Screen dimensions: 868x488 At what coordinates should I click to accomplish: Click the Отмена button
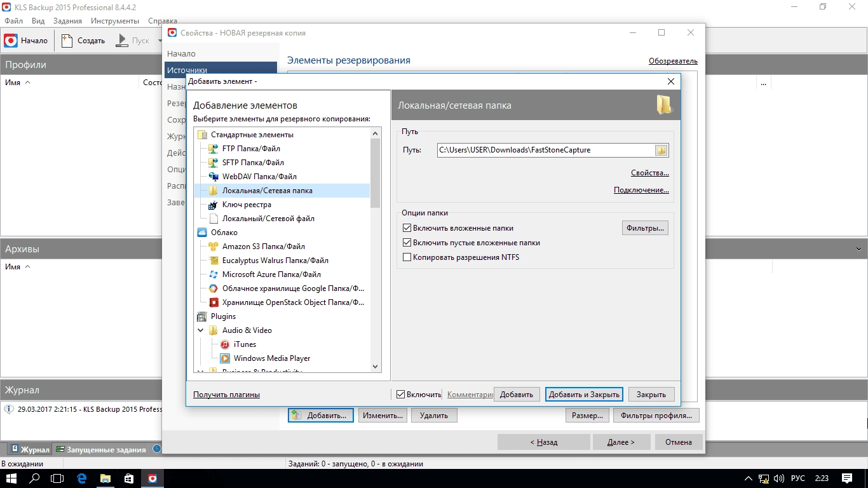tap(679, 442)
